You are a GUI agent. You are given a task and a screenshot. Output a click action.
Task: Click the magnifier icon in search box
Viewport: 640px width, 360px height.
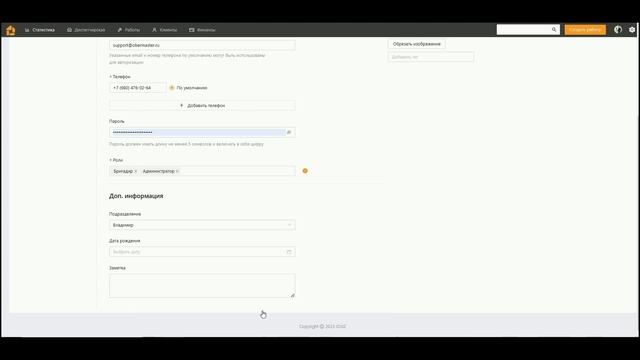coord(554,29)
